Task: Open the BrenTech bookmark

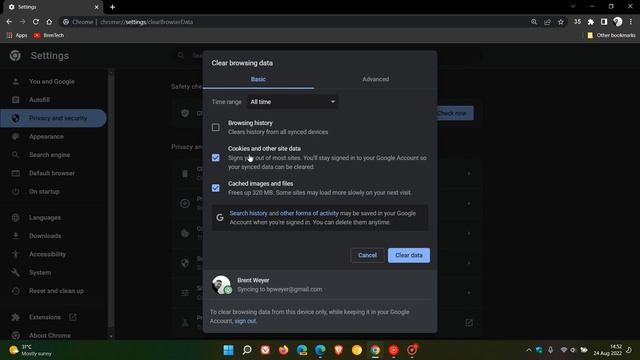Action: pyautogui.click(x=49, y=36)
